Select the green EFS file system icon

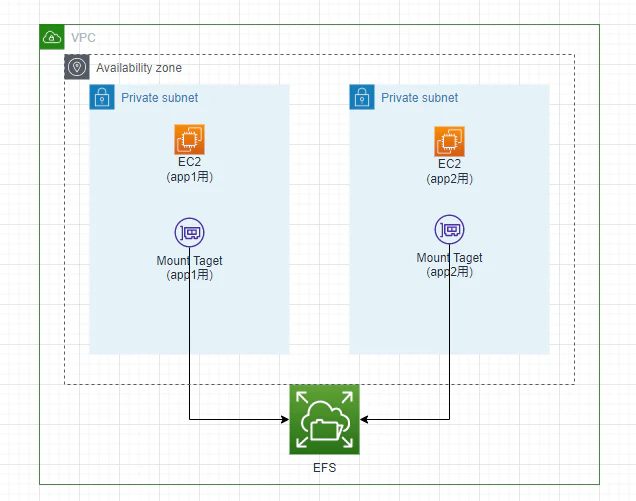tap(324, 419)
